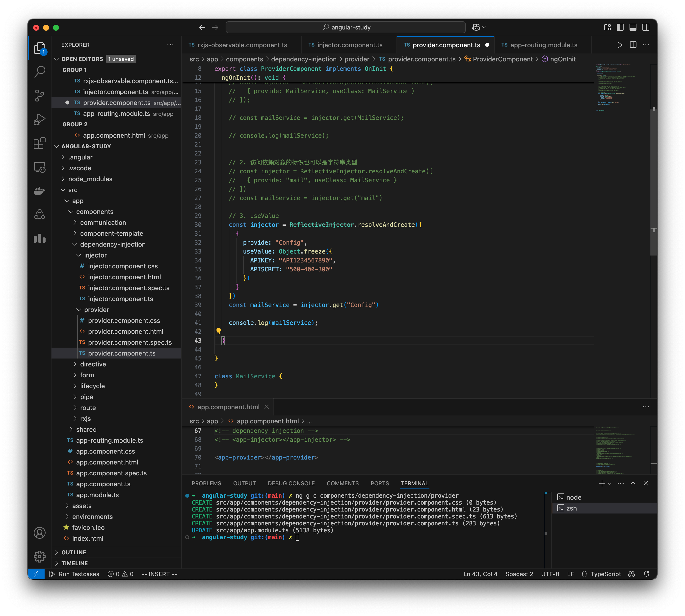Open the Run and Debug view
The image size is (685, 616).
click(40, 119)
